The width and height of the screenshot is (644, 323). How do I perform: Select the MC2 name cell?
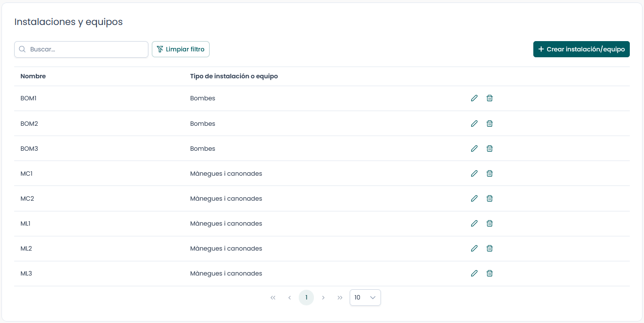[x=27, y=198]
